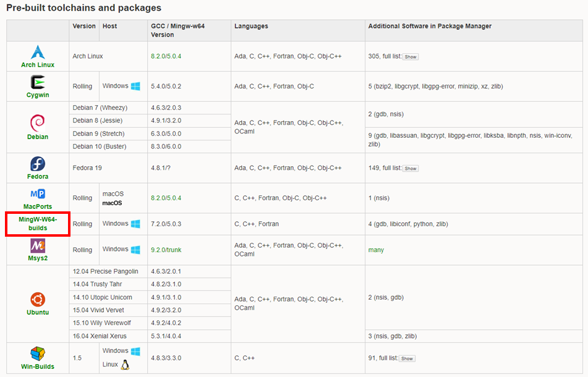Click the 4.8.1/? Fedora version text
The image size is (588, 377).
click(x=161, y=168)
